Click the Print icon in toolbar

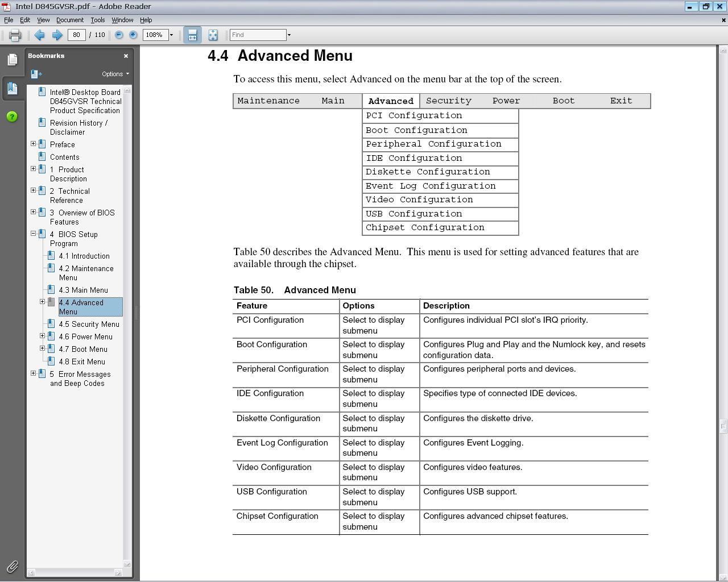(x=15, y=35)
